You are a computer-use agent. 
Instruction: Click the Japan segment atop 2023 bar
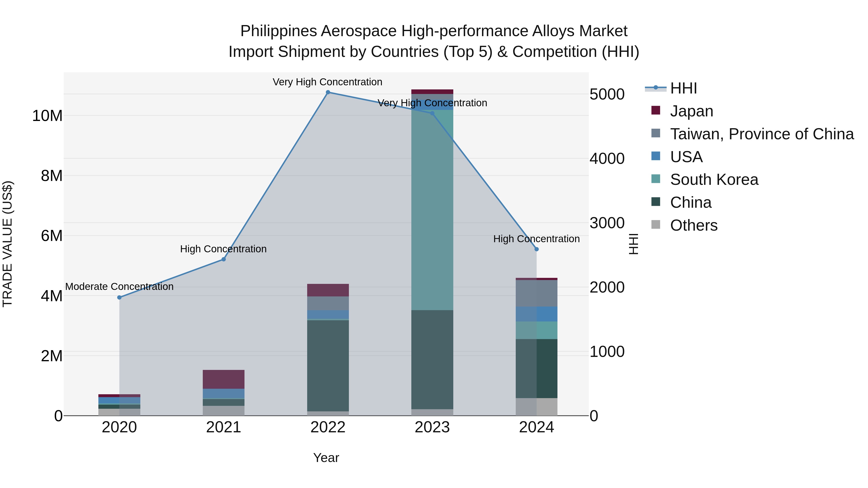[x=432, y=92]
